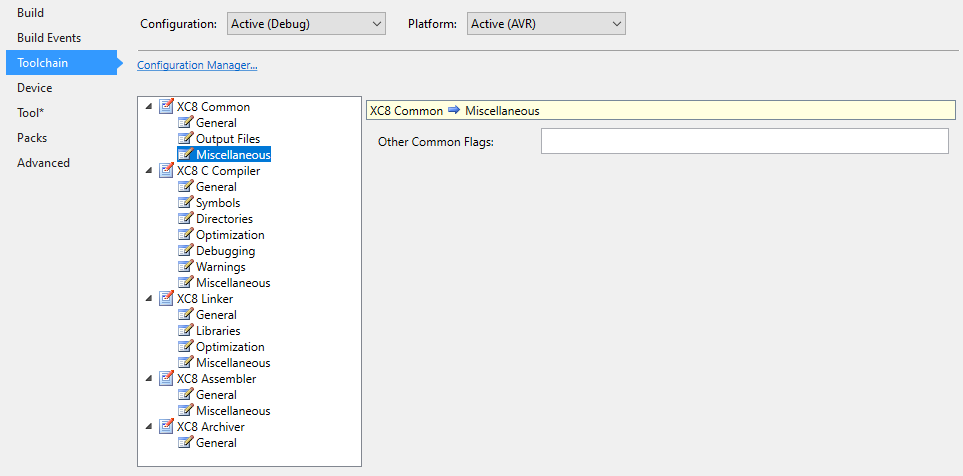
Task: Click the XC8 Linker node icon
Action: tap(166, 299)
